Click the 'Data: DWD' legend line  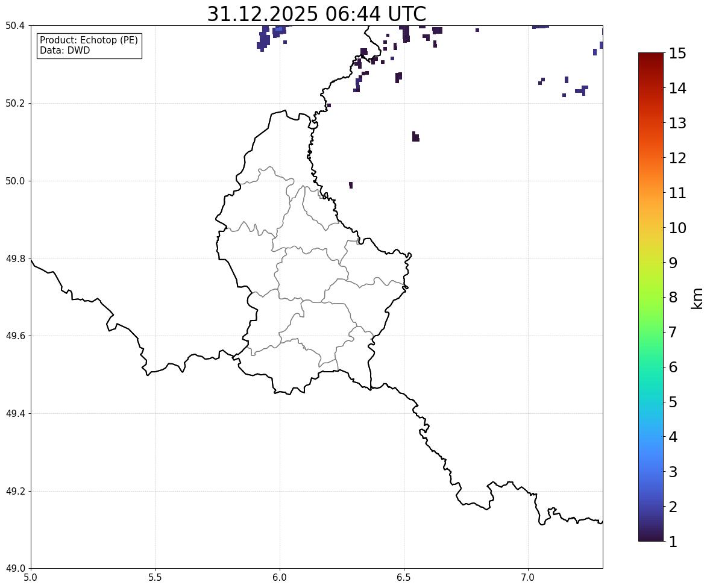[64, 50]
